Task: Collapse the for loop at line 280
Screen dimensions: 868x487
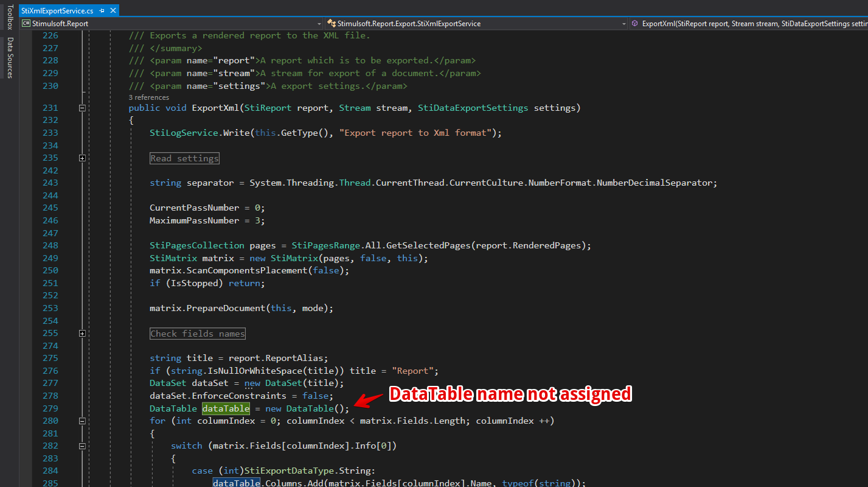Action: point(82,421)
